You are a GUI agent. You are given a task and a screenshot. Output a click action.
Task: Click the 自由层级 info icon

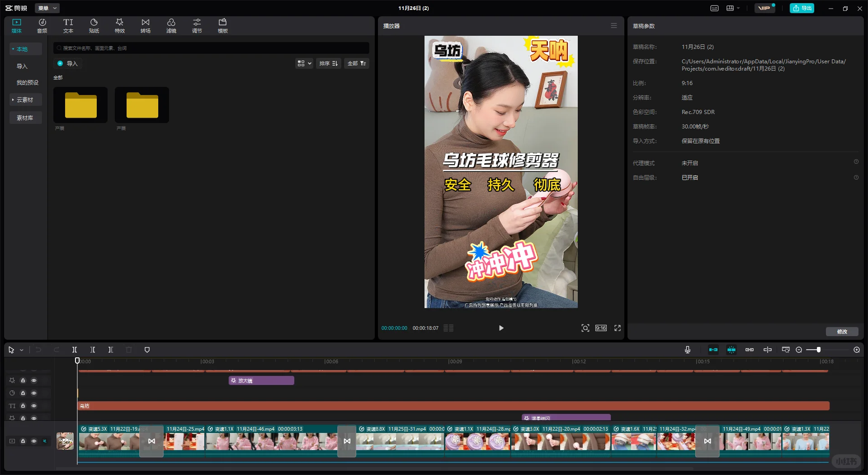[x=856, y=177]
